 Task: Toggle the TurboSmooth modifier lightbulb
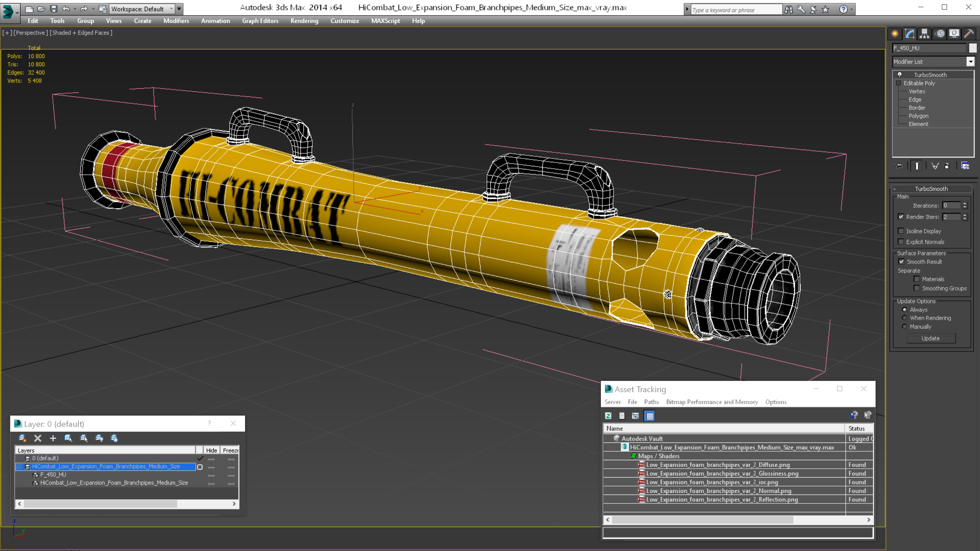(899, 75)
